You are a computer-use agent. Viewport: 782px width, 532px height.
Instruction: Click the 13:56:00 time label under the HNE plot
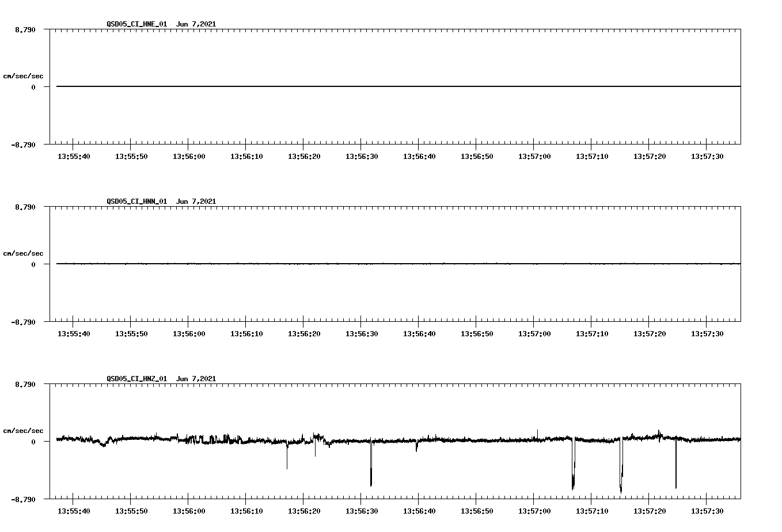coord(189,157)
